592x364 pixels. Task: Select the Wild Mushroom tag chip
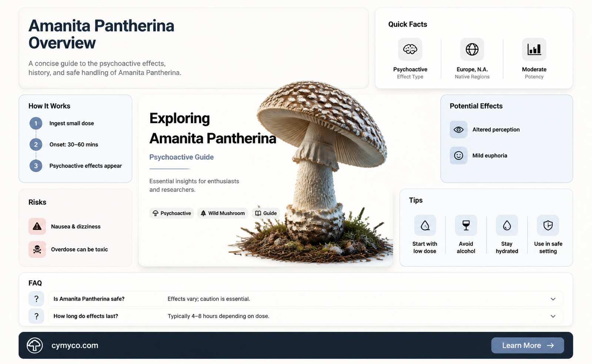(x=223, y=213)
